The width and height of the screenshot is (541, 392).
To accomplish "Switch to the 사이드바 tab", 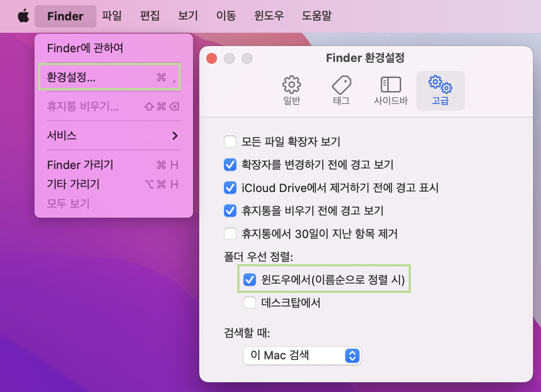I will pyautogui.click(x=390, y=91).
